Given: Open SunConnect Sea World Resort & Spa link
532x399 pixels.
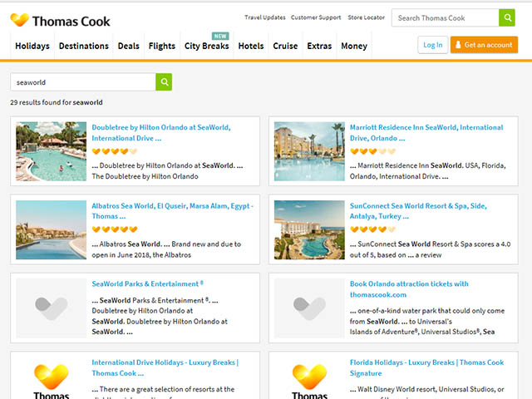Looking at the screenshot, I should [418, 210].
